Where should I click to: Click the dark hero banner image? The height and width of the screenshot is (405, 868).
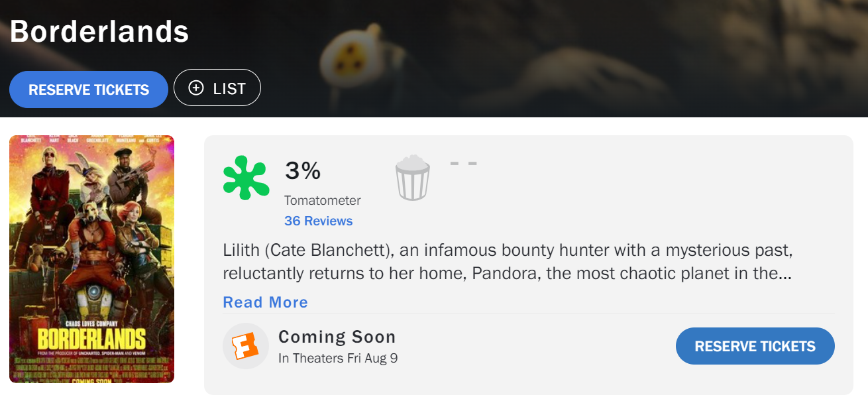tap(563, 60)
